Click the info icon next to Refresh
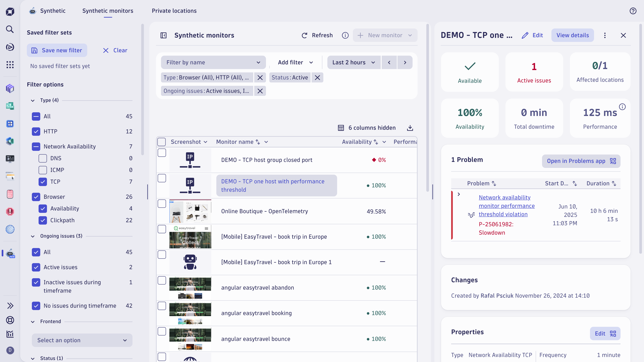Screen dimensions: 644x362 pos(345,35)
